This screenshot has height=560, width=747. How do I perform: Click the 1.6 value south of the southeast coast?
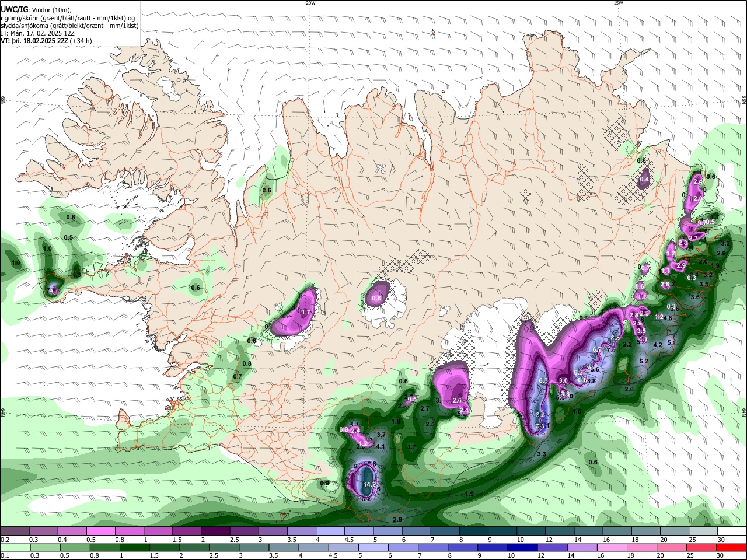pos(577,411)
